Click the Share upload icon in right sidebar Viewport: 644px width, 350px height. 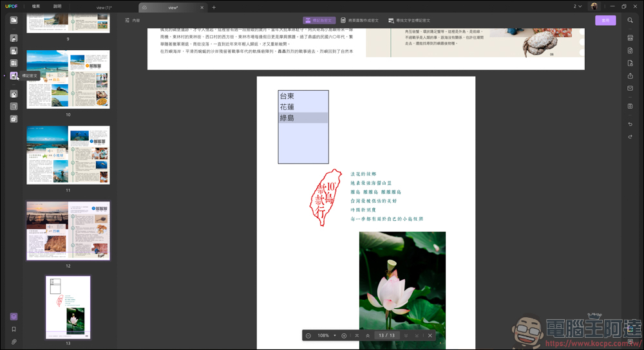point(630,76)
